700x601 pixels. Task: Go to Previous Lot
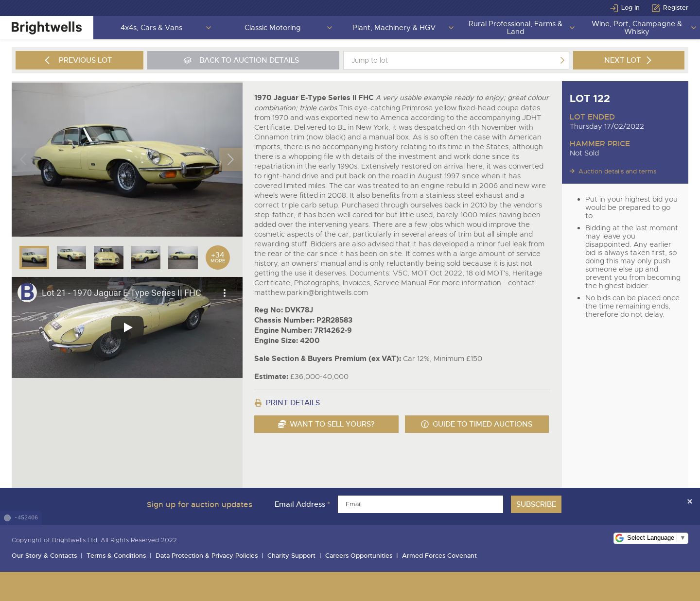(x=79, y=60)
